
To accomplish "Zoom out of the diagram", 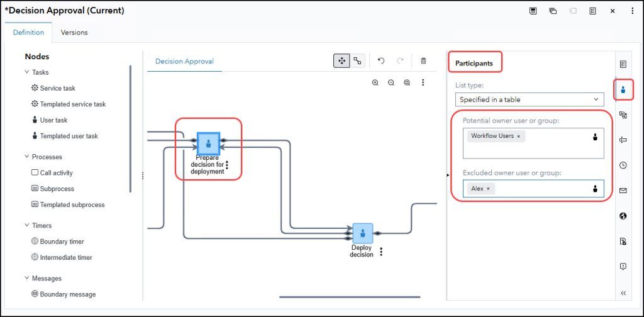I will coord(391,82).
